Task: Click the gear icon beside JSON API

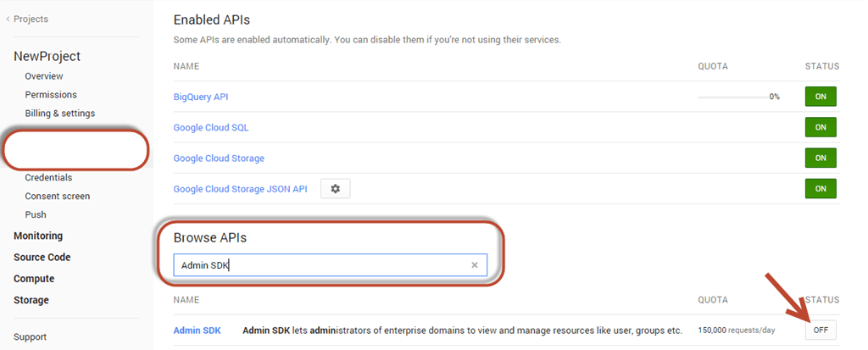Action: (336, 189)
